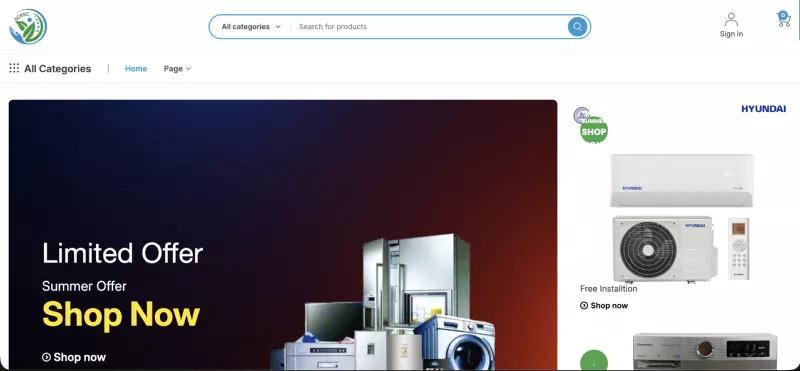Expand the Page dropdown menu
The image size is (800, 371).
[x=177, y=68]
